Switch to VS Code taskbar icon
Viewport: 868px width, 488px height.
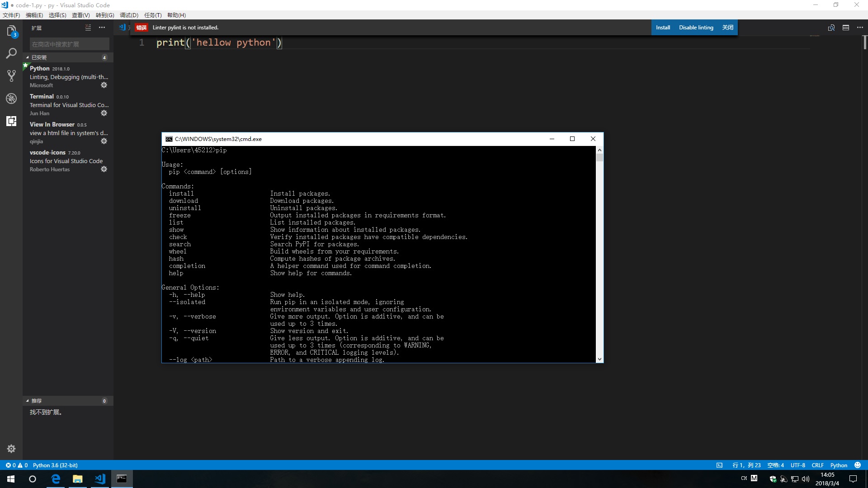100,479
